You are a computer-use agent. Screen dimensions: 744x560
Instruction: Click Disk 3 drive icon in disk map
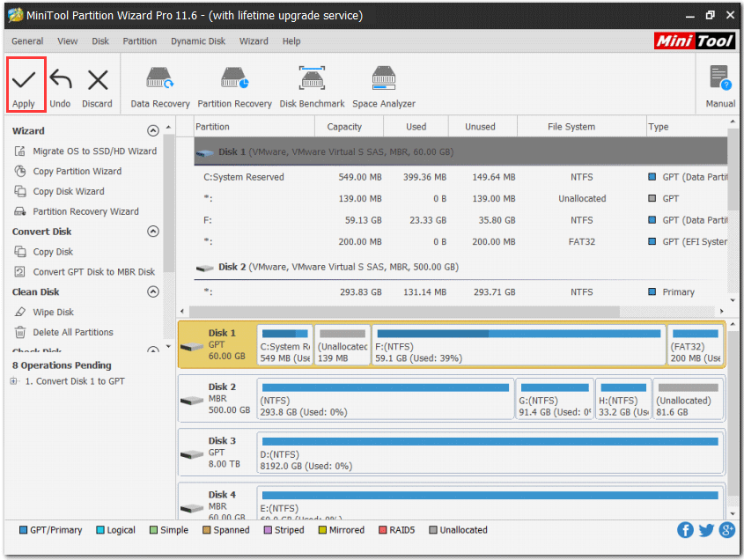192,454
